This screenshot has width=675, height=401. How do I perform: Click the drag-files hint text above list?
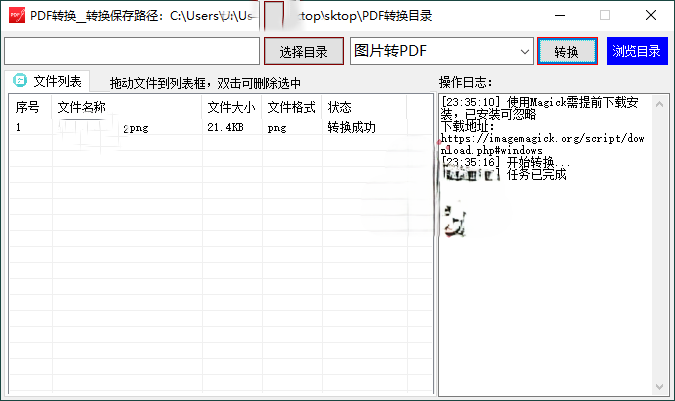205,83
